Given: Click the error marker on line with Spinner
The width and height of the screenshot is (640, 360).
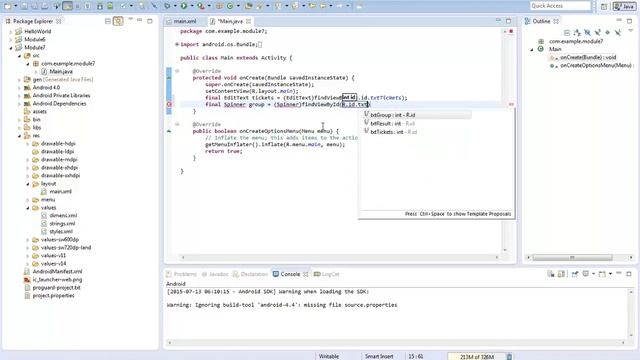Looking at the screenshot, I should (x=169, y=104).
